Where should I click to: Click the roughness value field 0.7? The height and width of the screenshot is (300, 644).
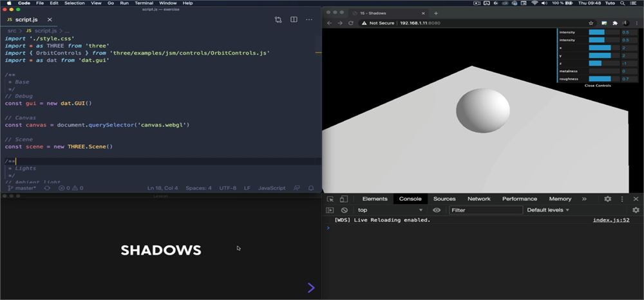point(629,79)
